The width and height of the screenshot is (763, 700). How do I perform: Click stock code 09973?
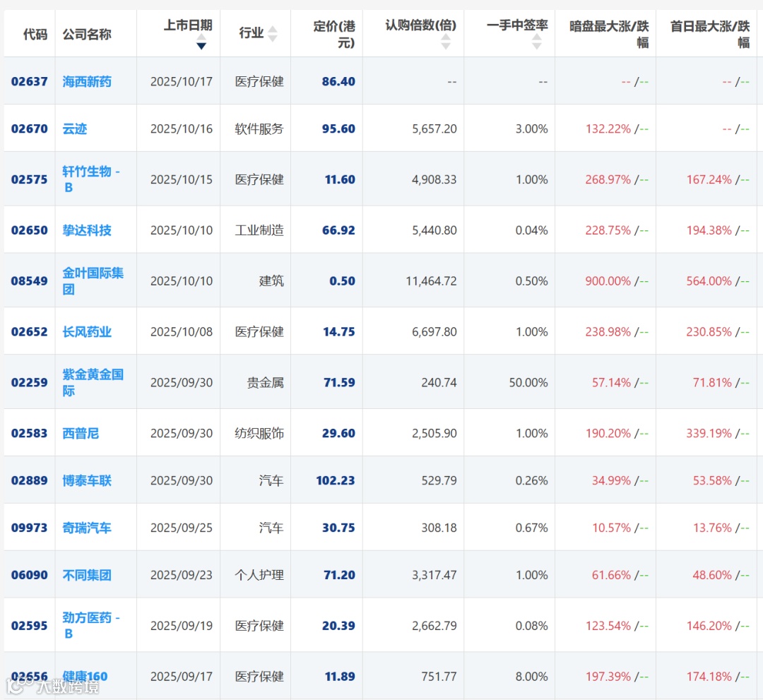29,528
